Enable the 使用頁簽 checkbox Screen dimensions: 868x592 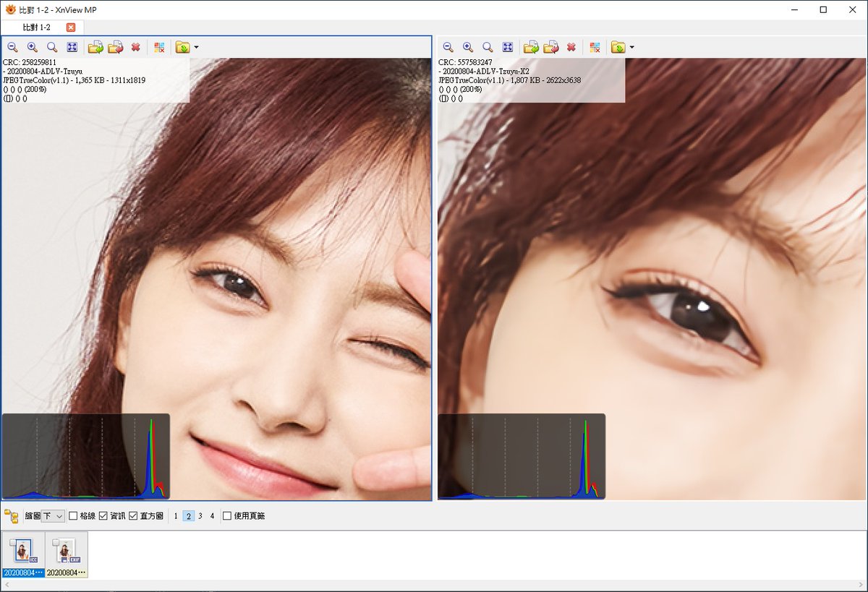[x=227, y=516]
